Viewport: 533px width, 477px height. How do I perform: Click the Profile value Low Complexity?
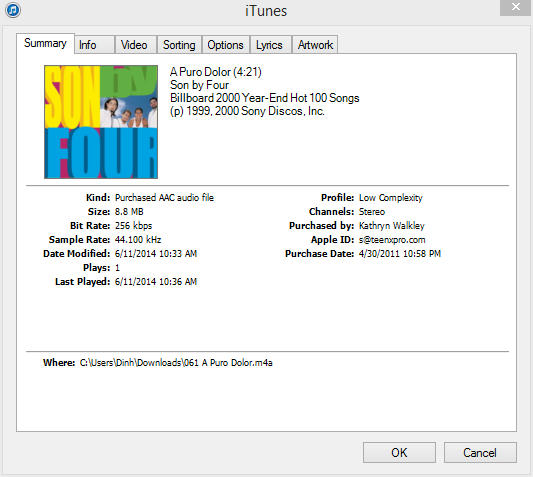391,198
